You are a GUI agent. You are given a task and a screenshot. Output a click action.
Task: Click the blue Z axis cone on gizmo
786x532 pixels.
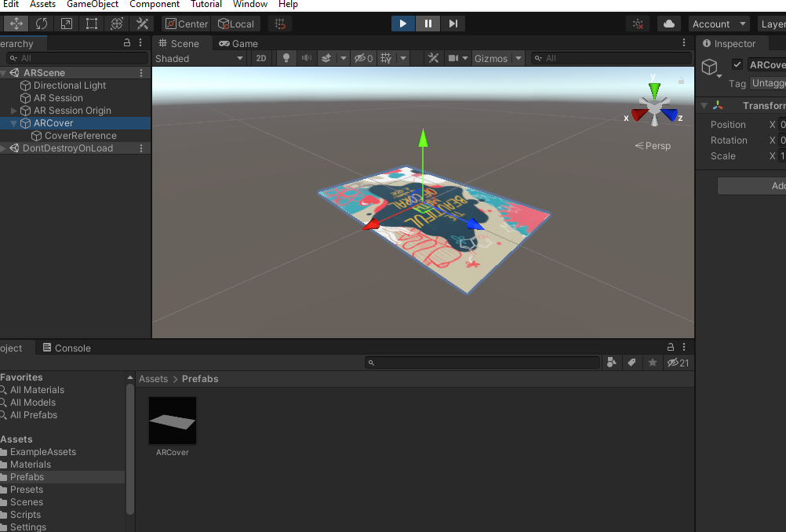(x=670, y=115)
